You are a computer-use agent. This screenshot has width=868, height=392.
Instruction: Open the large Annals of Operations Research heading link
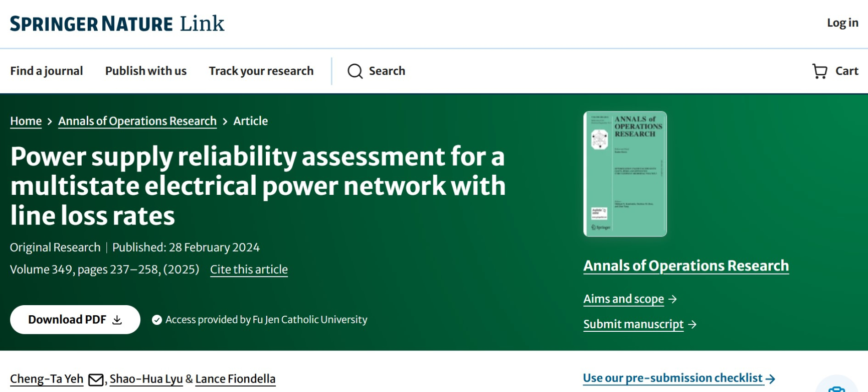[685, 266]
